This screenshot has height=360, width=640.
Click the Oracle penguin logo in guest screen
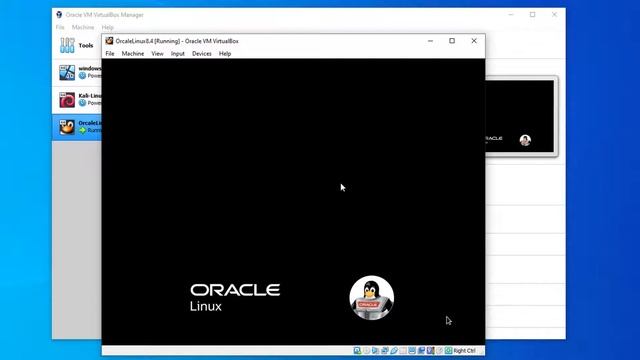tap(371, 298)
